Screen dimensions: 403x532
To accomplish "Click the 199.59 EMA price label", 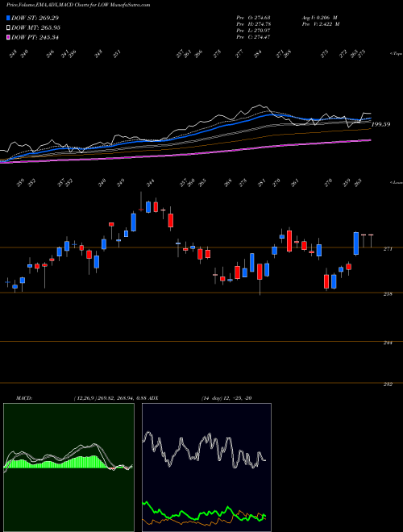I will [381, 124].
